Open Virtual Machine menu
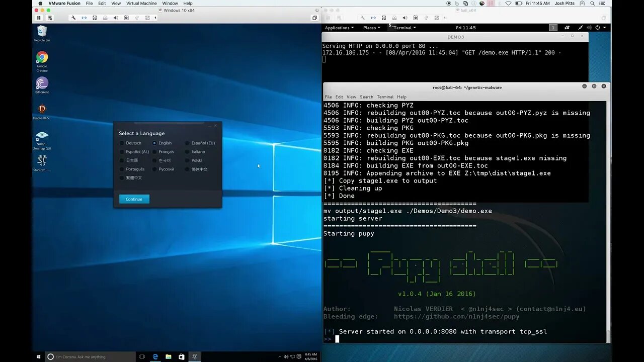This screenshot has height=362, width=644. click(x=141, y=3)
